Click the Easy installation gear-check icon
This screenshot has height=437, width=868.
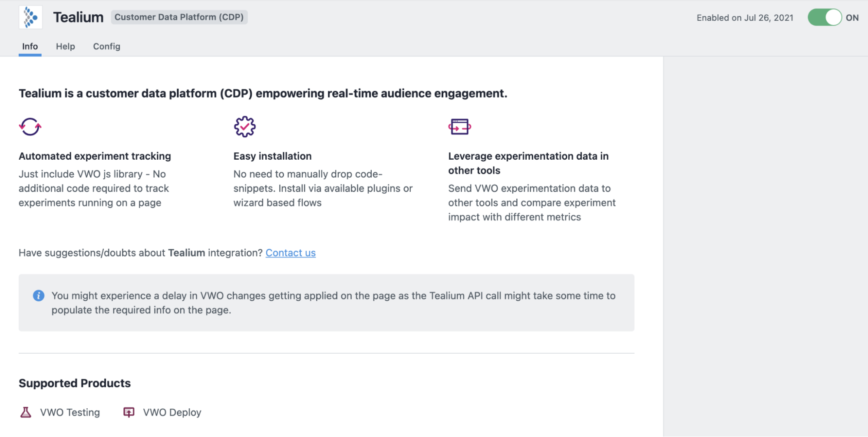click(x=245, y=127)
